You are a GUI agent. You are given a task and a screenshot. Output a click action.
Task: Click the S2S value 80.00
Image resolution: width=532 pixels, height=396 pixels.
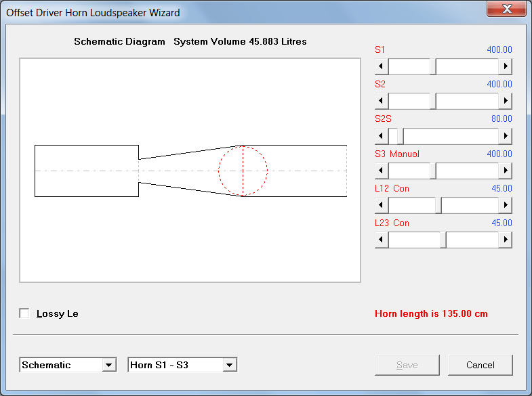[502, 118]
